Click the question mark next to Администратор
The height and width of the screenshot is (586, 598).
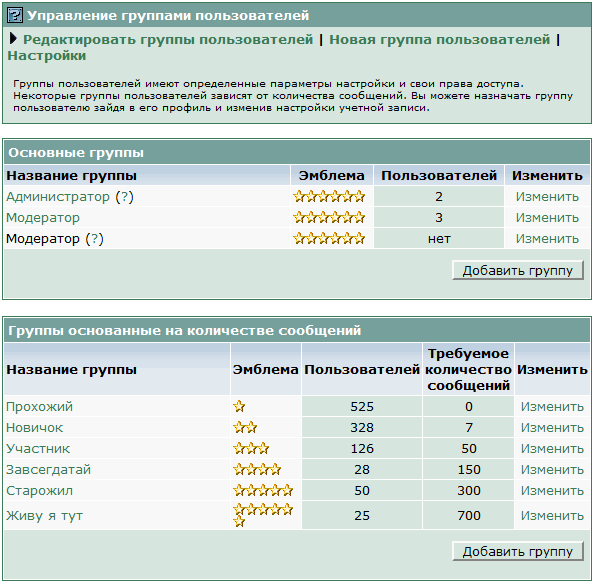click(125, 197)
